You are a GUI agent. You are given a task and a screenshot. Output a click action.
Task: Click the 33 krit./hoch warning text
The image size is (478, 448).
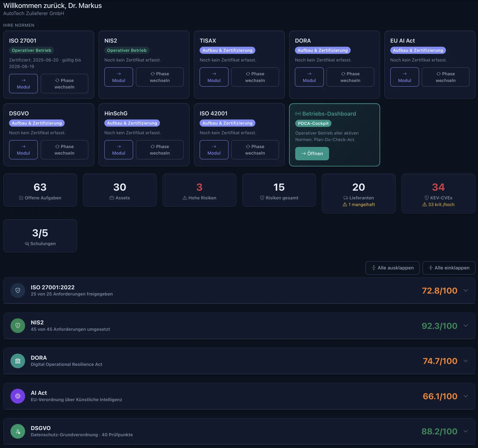438,204
